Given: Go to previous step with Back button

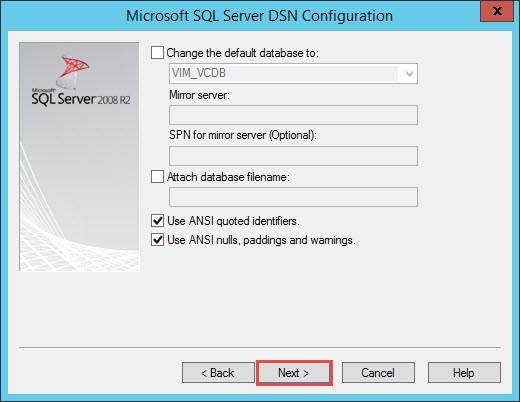Looking at the screenshot, I should click(218, 373).
